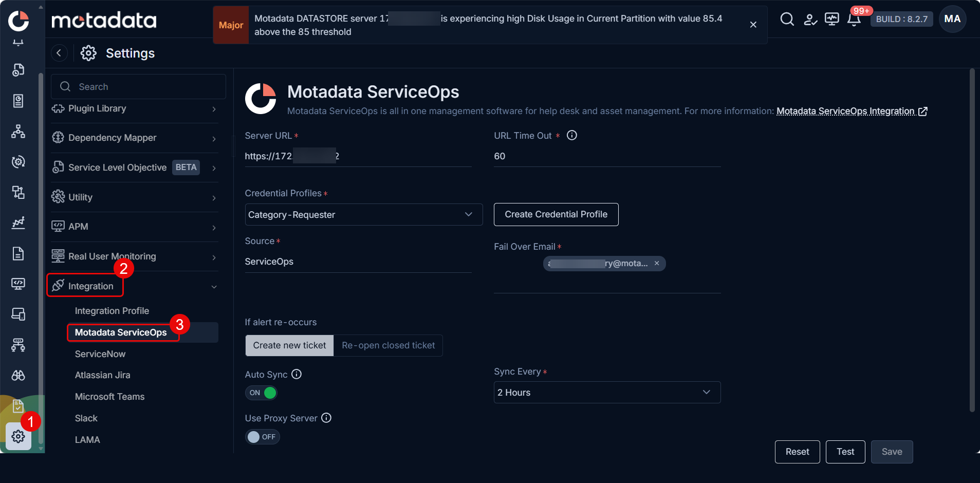980x483 pixels.
Task: Select Create new ticket option
Action: click(289, 345)
